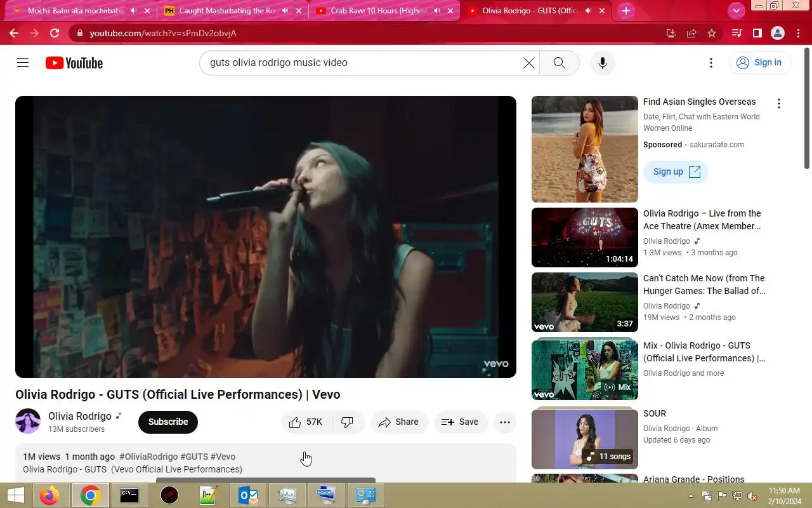Open the tab search dropdown arrow

tap(736, 11)
